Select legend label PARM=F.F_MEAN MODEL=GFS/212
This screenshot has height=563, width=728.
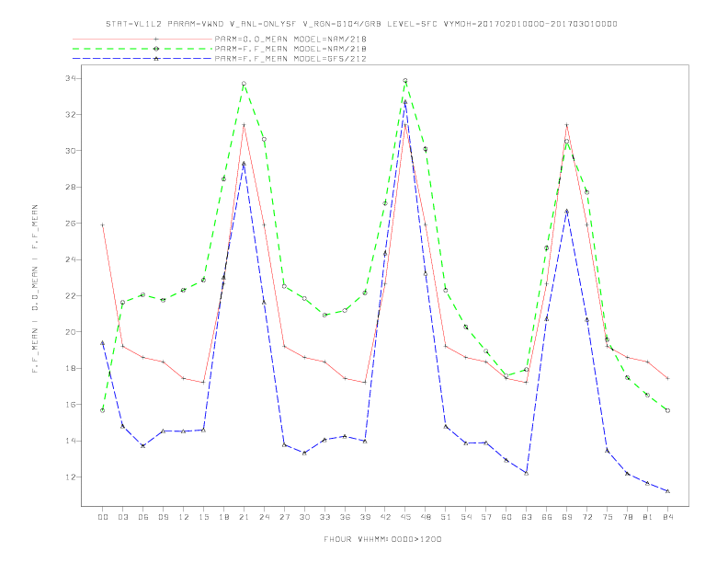click(290, 59)
